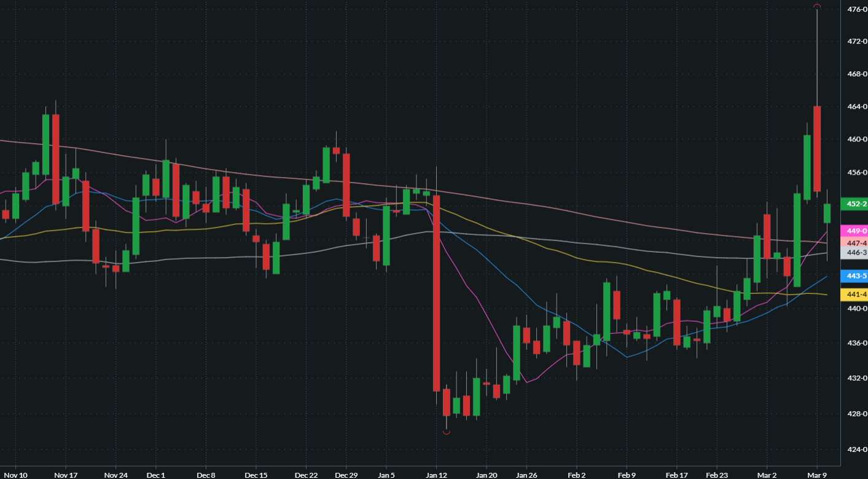This screenshot has height=479, width=868.
Task: Click the Dec 1 date label
Action: coord(156,475)
